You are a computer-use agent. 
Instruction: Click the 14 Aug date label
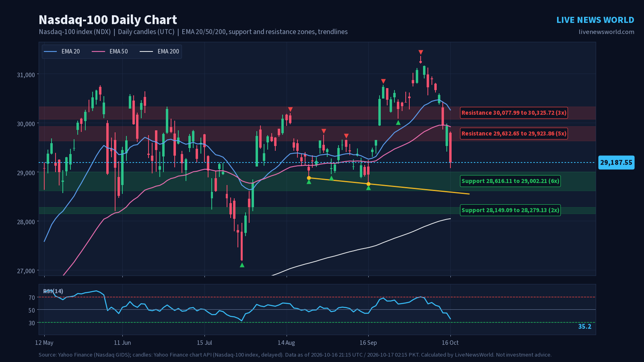(287, 343)
